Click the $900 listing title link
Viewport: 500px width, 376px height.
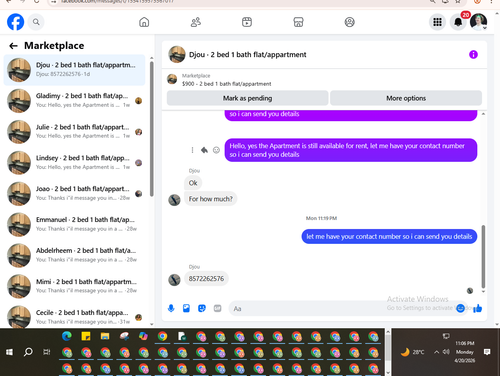click(227, 84)
